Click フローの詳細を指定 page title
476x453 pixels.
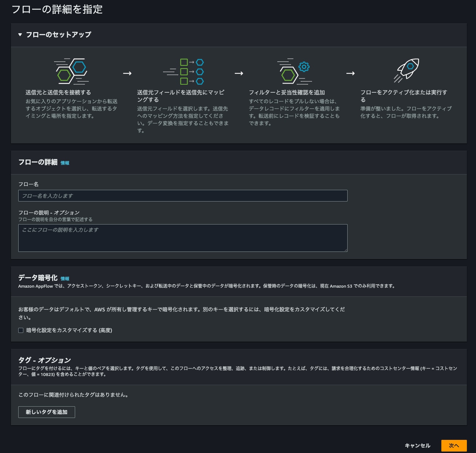(x=57, y=9)
